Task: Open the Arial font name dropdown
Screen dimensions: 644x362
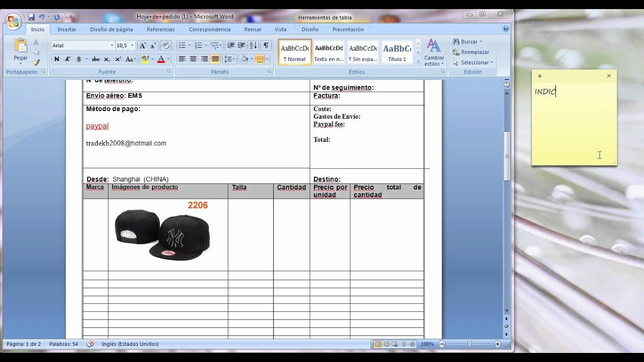Action: point(112,45)
